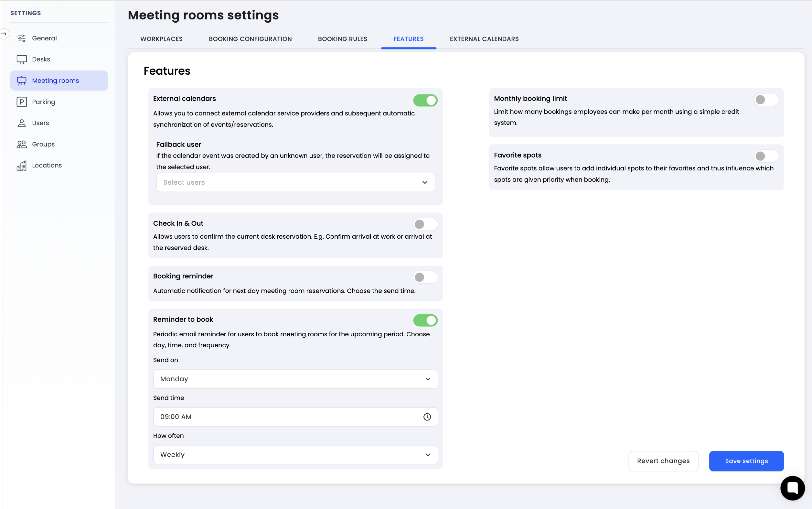Disable the External calendars toggle
Image resolution: width=812 pixels, height=509 pixels.
pyautogui.click(x=425, y=100)
